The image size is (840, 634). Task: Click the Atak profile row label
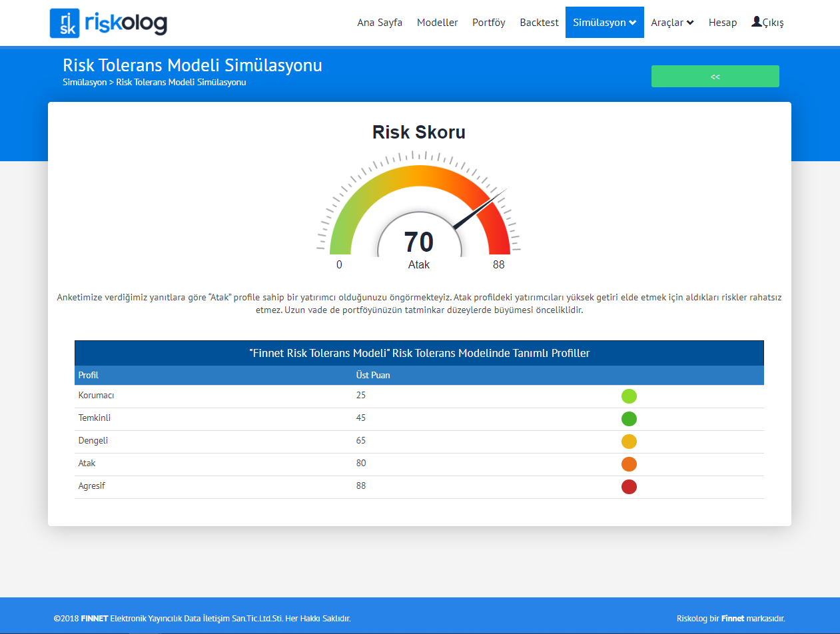click(x=87, y=464)
